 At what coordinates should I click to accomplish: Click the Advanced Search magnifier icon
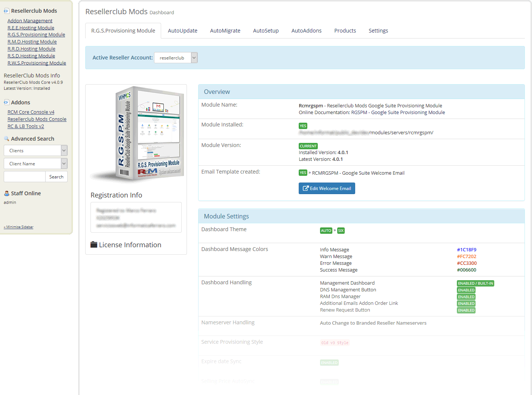point(6,139)
